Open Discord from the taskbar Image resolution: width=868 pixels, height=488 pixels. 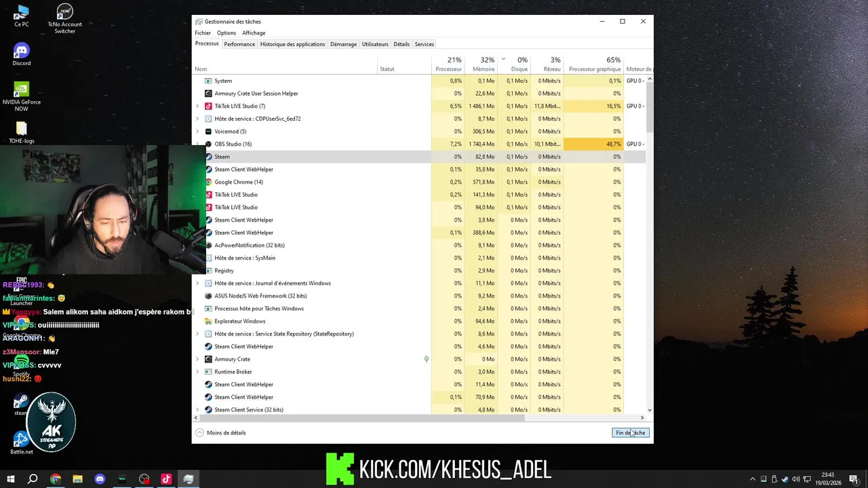[x=100, y=479]
